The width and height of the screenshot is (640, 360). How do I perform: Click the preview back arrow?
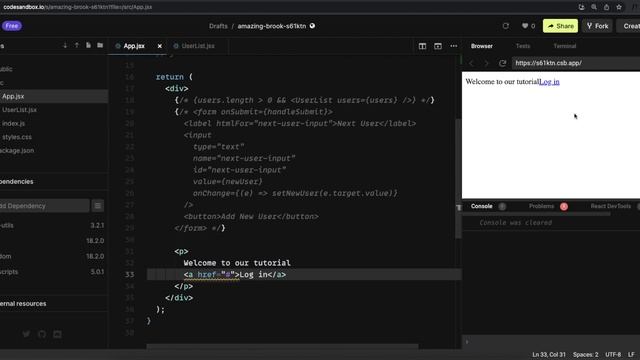click(x=471, y=63)
